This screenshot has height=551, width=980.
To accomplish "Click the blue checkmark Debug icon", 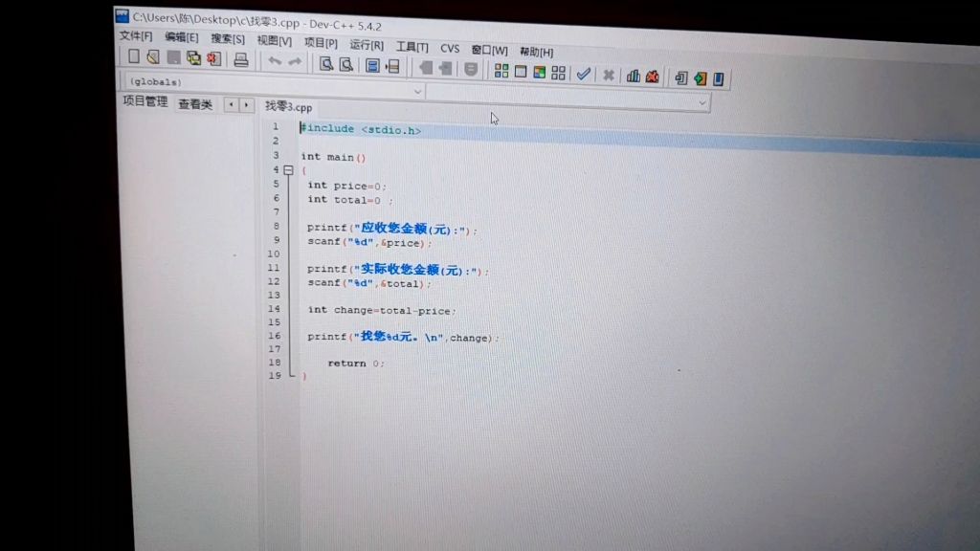I will (x=584, y=75).
